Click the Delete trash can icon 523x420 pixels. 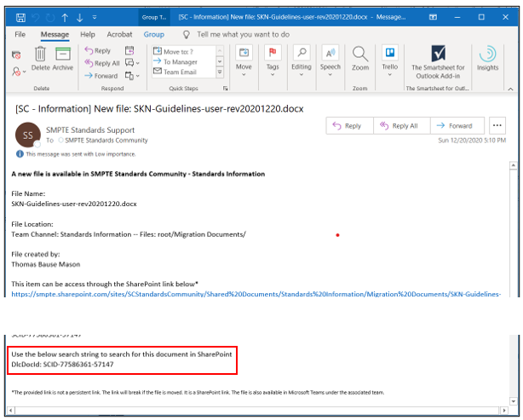tap(40, 55)
